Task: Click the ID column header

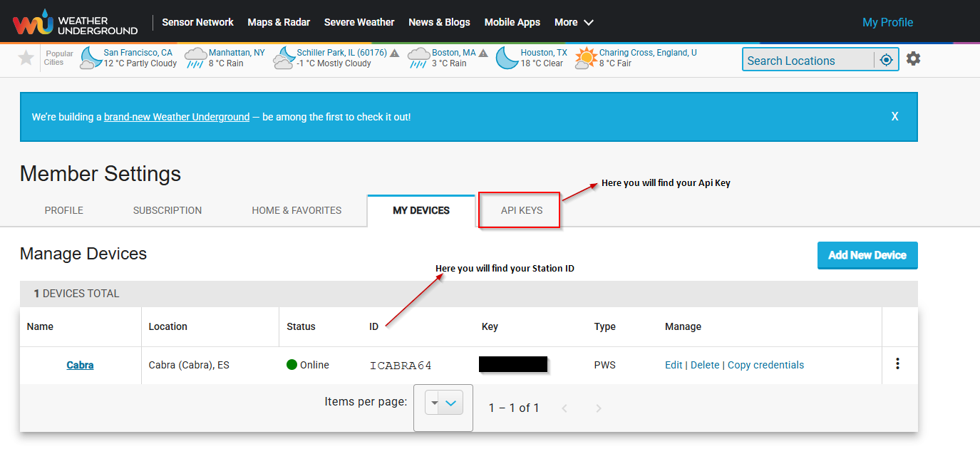Action: pos(373,326)
